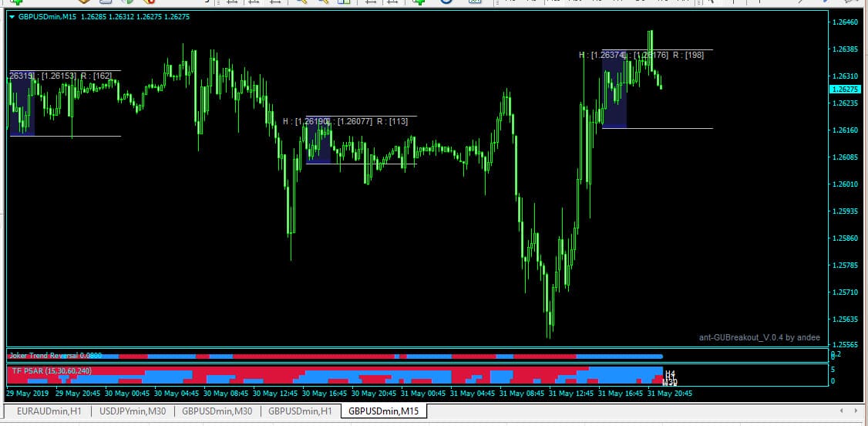
Task: Open the USDJPYmin,M30 chart tab
Action: [x=133, y=411]
